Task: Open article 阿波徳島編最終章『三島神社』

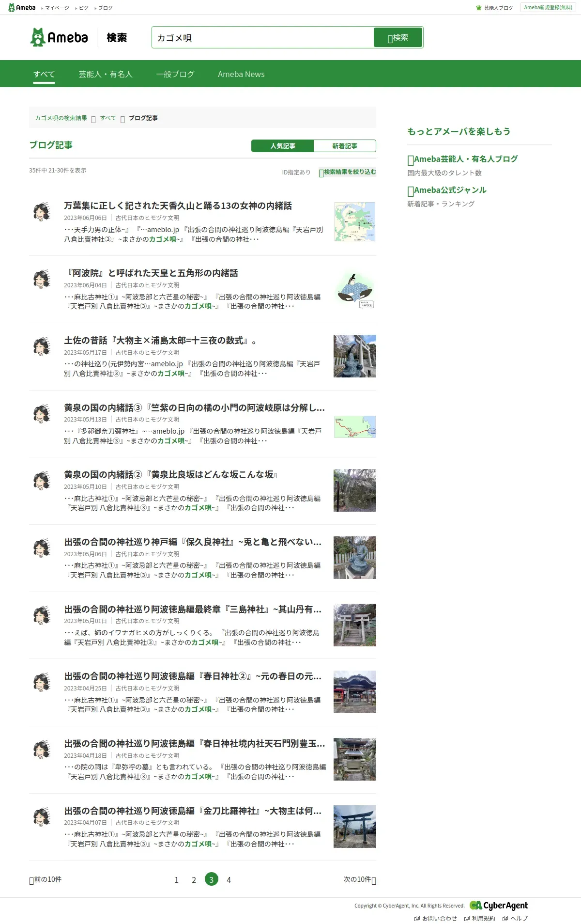Action: point(193,609)
